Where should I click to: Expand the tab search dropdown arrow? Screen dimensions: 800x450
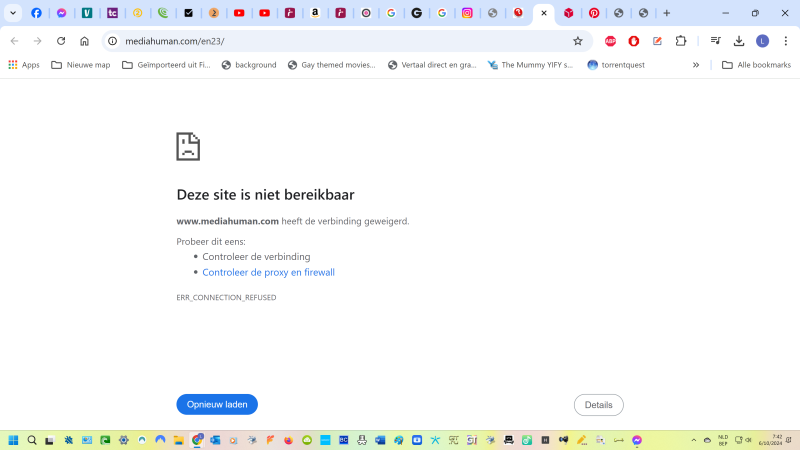click(13, 13)
